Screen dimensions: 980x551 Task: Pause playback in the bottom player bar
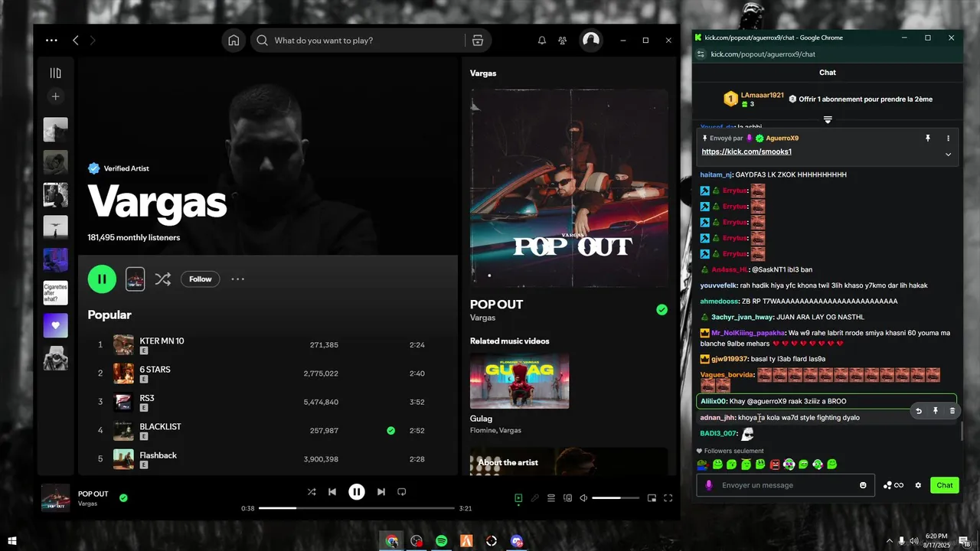click(x=357, y=492)
